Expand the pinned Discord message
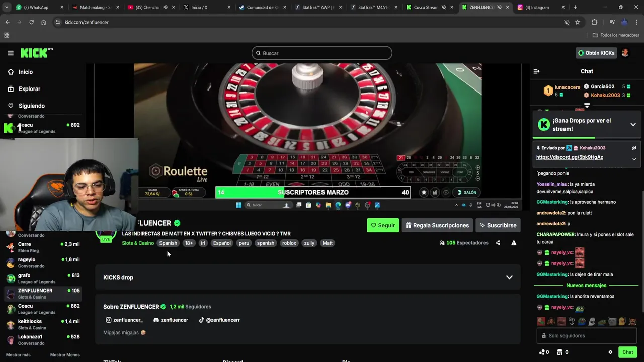The image size is (644, 362). [x=634, y=159]
